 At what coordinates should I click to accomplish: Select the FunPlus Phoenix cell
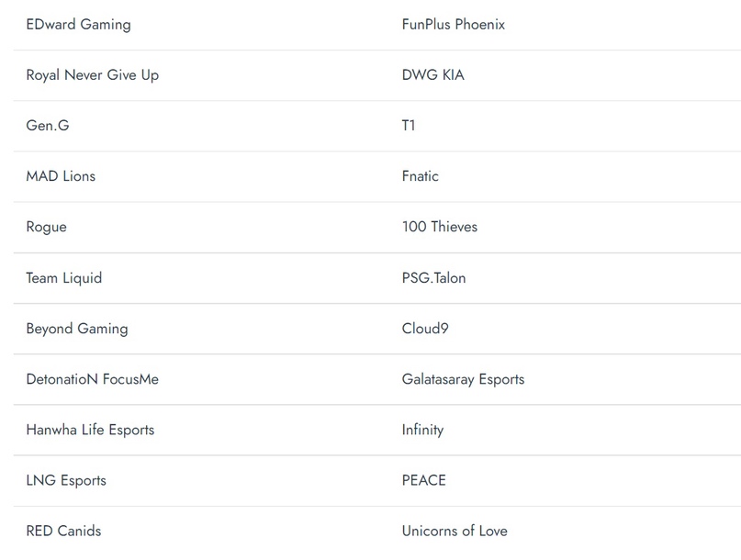point(453,25)
